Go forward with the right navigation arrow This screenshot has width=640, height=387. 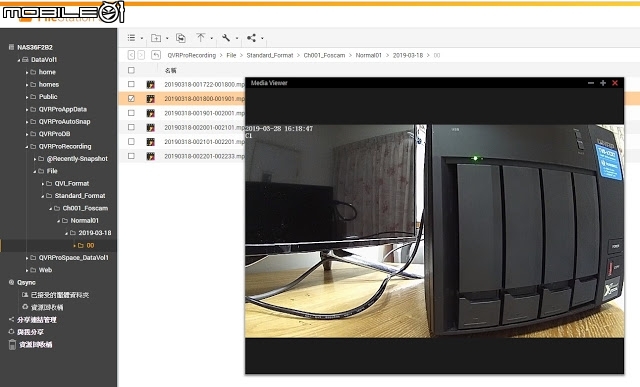pos(141,55)
